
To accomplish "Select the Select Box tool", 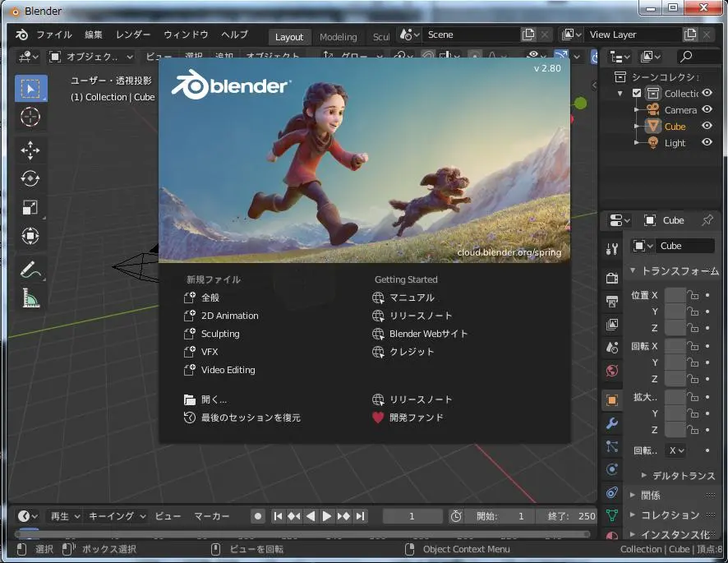I will click(x=30, y=88).
